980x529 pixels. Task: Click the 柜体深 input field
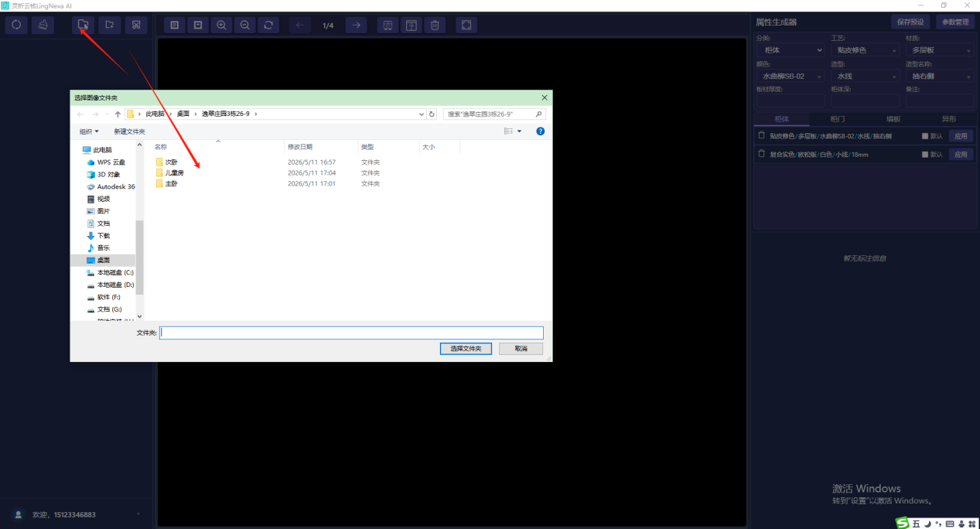(865, 101)
